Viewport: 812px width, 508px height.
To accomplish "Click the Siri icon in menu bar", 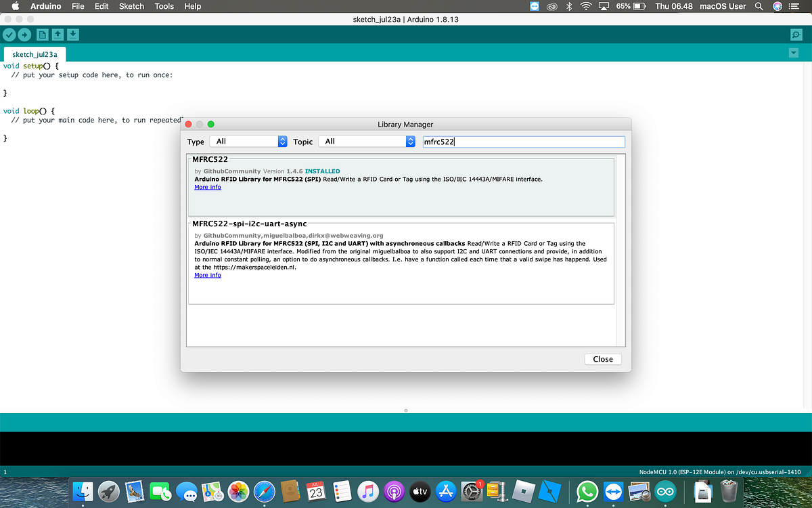I will 777,6.
